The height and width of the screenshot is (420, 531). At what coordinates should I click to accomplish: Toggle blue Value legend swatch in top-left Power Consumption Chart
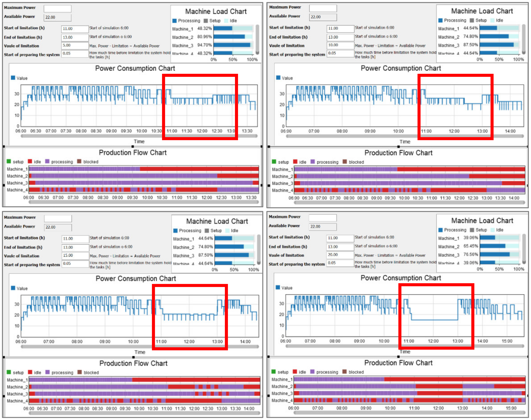point(13,78)
